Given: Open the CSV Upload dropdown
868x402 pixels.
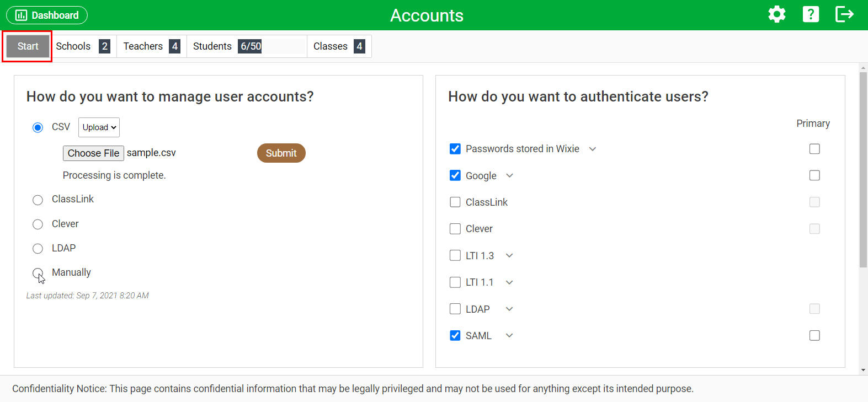Looking at the screenshot, I should 99,127.
